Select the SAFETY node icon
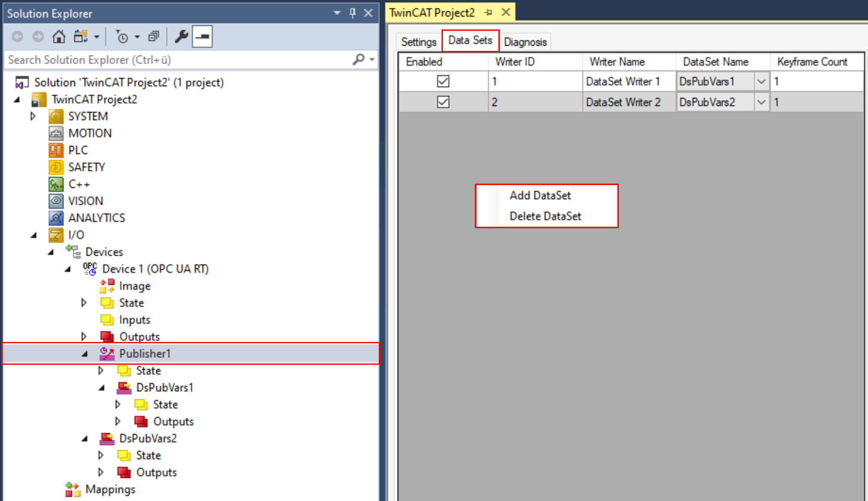The image size is (868, 501). pyautogui.click(x=56, y=167)
